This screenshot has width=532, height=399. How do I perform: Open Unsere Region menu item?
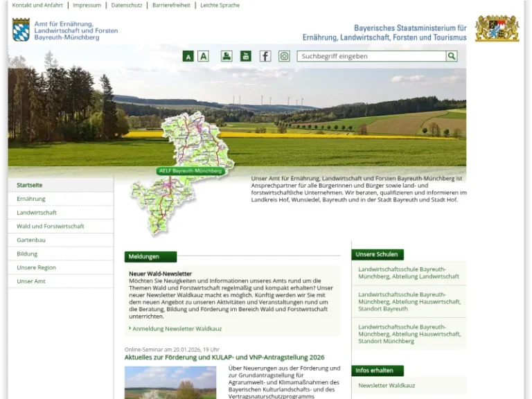61,267
